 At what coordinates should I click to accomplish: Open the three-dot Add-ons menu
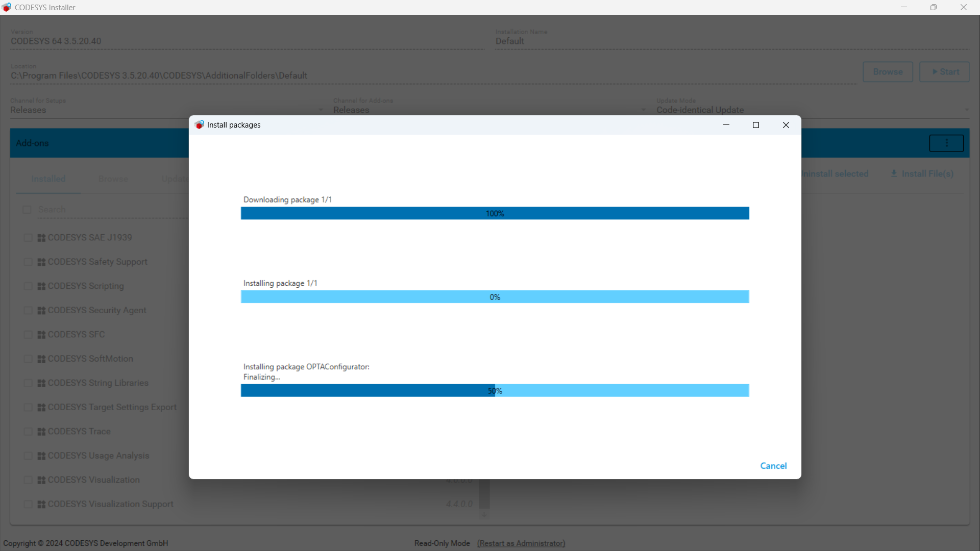(x=946, y=143)
